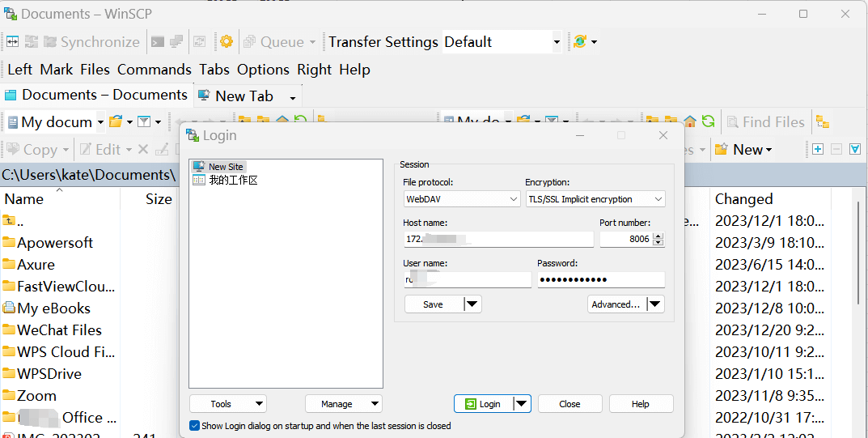This screenshot has height=438, width=868.
Task: Click the directory tree icon beside Find Files
Action: 823,121
